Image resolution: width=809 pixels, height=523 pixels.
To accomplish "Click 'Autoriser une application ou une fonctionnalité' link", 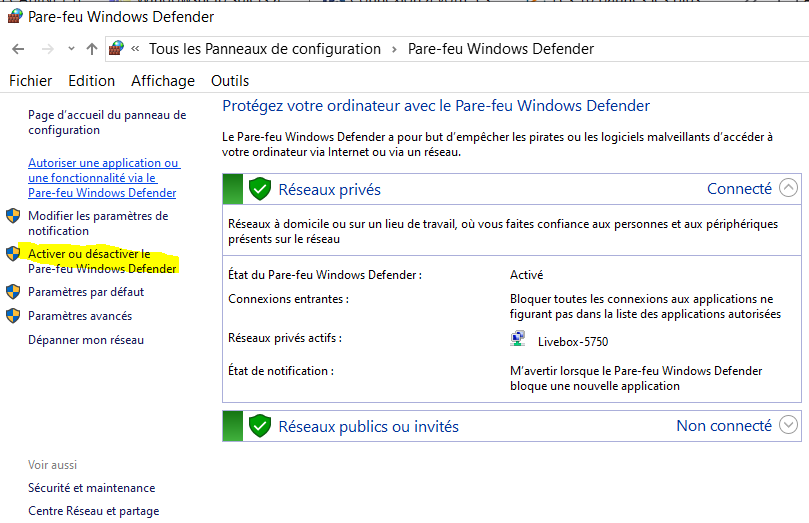I will click(x=104, y=178).
